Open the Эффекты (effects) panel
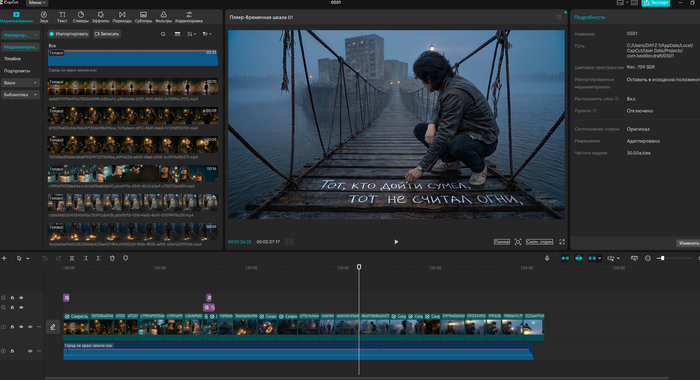 100,17
